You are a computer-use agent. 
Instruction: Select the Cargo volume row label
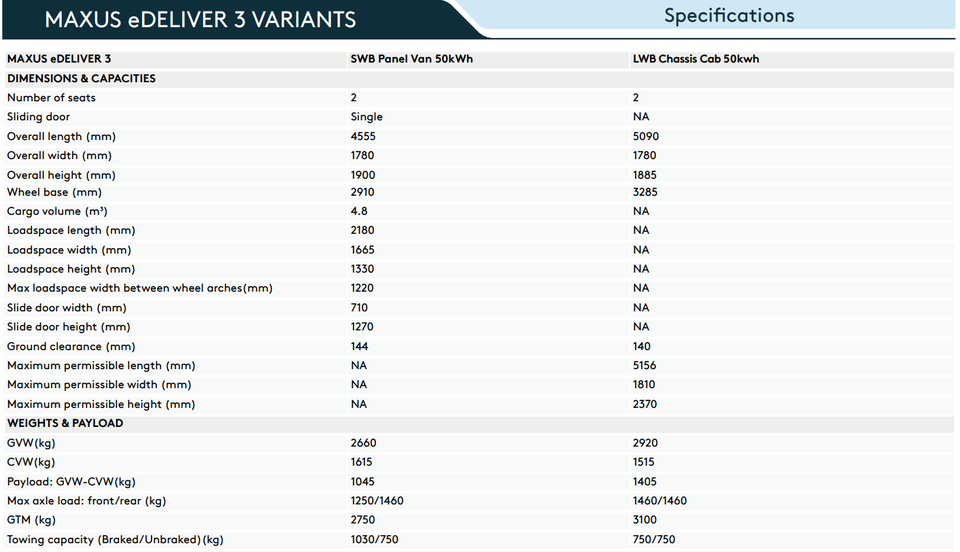tap(57, 212)
